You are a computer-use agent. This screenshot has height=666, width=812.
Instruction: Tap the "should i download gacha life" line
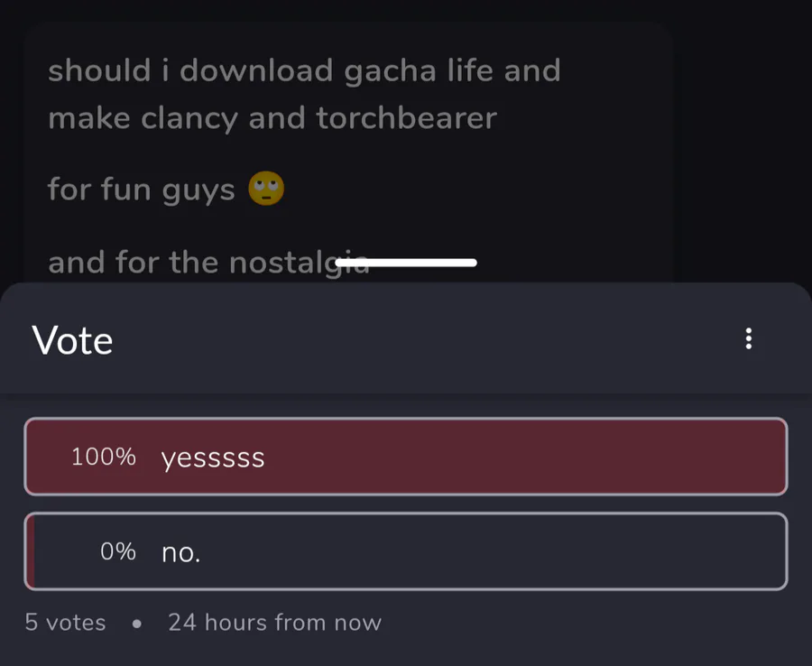tap(304, 70)
